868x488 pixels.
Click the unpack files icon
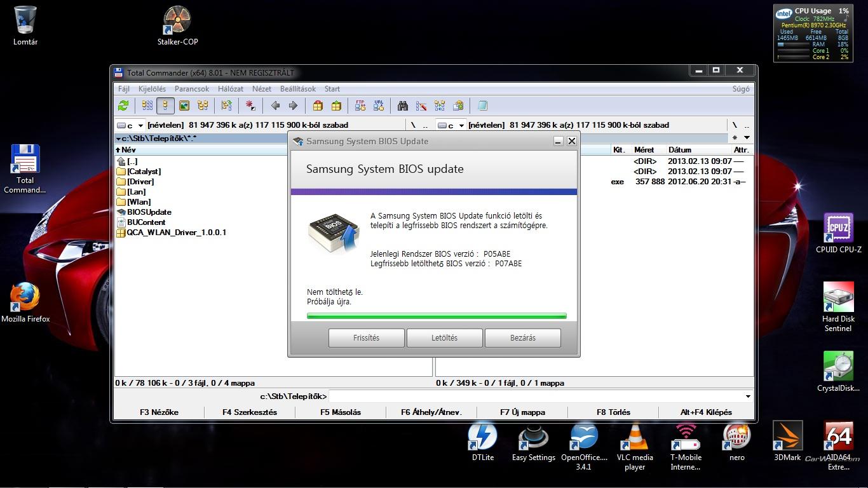[336, 105]
